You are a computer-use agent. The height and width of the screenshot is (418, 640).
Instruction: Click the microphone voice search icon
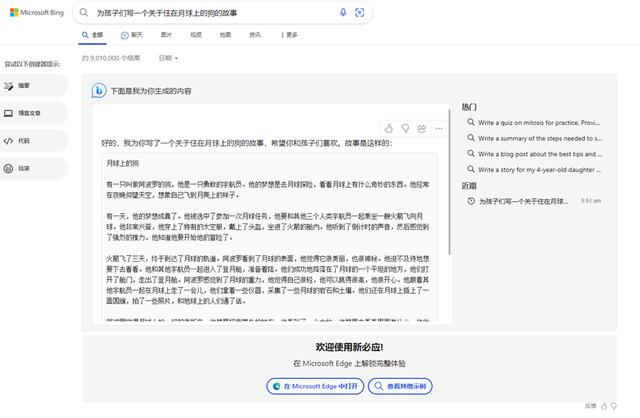[x=343, y=13]
